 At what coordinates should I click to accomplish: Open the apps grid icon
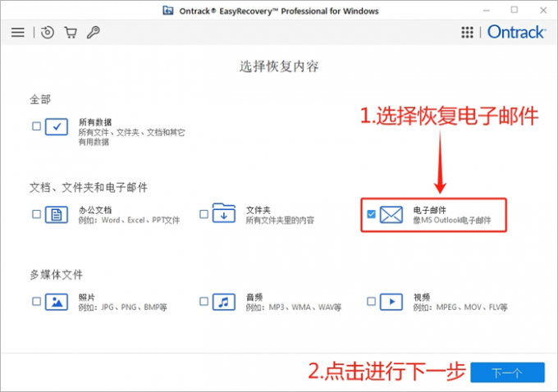(x=467, y=32)
